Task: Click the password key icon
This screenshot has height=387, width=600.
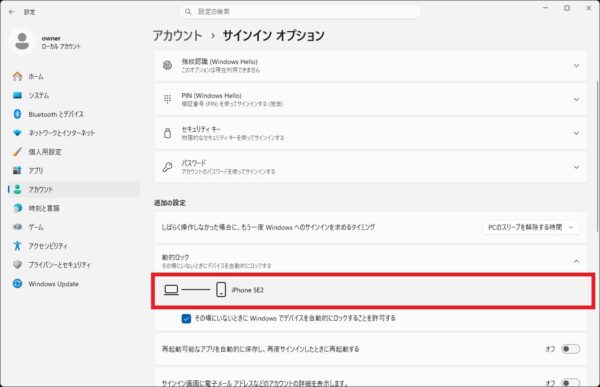Action: (167, 167)
